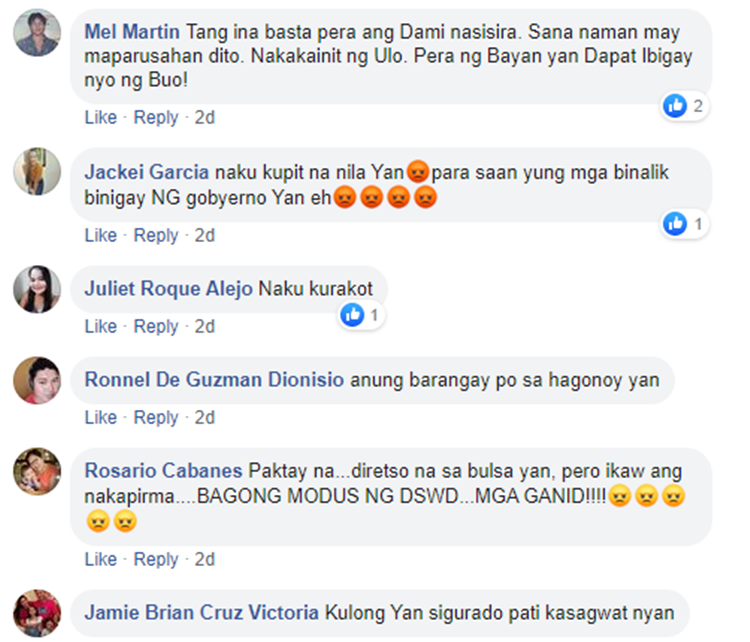Open Jamie Brian Cruz Victoria's avatar
The image size is (750, 642).
pyautogui.click(x=37, y=613)
